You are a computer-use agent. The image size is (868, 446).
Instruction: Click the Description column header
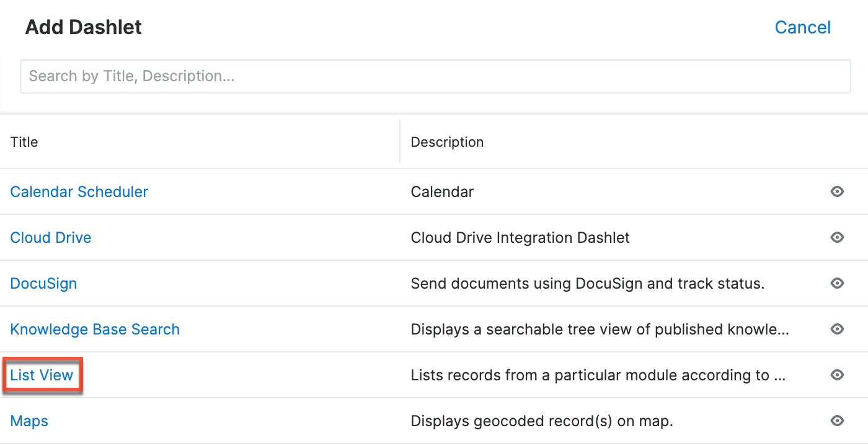tap(446, 142)
